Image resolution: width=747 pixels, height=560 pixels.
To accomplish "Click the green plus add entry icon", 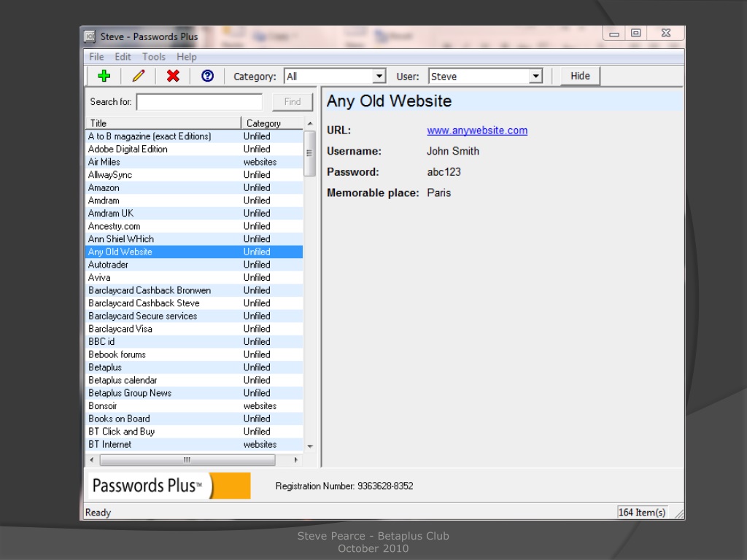I will [104, 76].
